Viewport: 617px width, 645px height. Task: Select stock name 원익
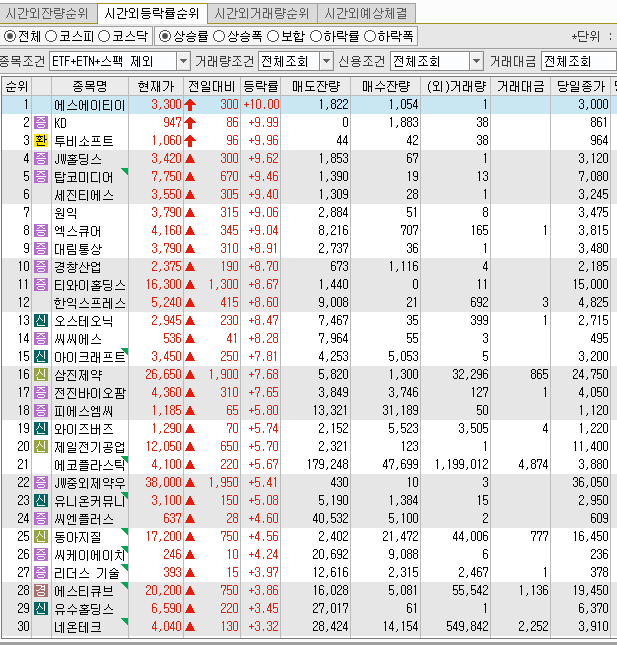tap(66, 213)
